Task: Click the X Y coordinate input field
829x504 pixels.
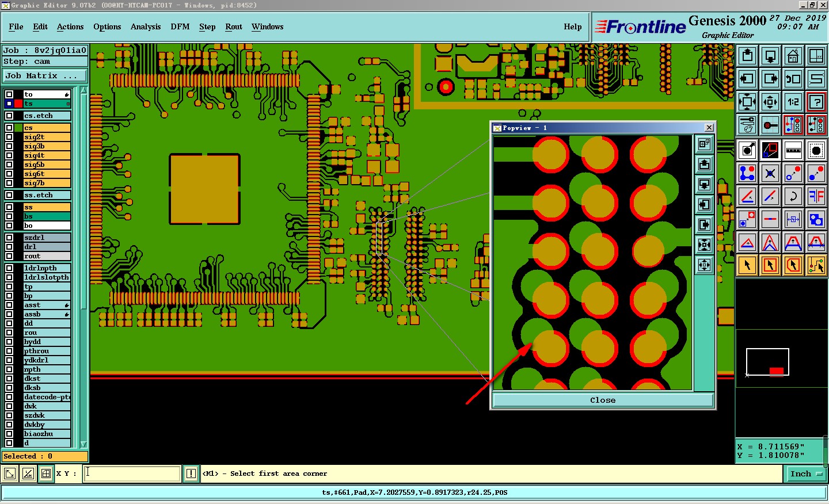Action: [x=132, y=474]
